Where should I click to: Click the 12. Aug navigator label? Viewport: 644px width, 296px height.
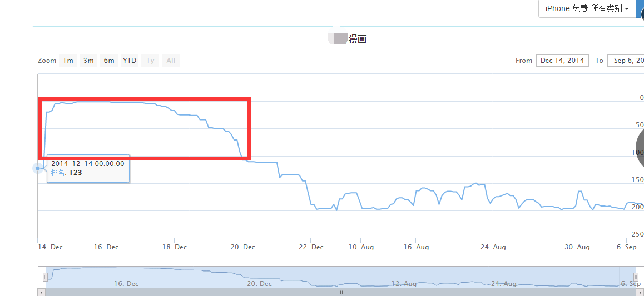404,284
